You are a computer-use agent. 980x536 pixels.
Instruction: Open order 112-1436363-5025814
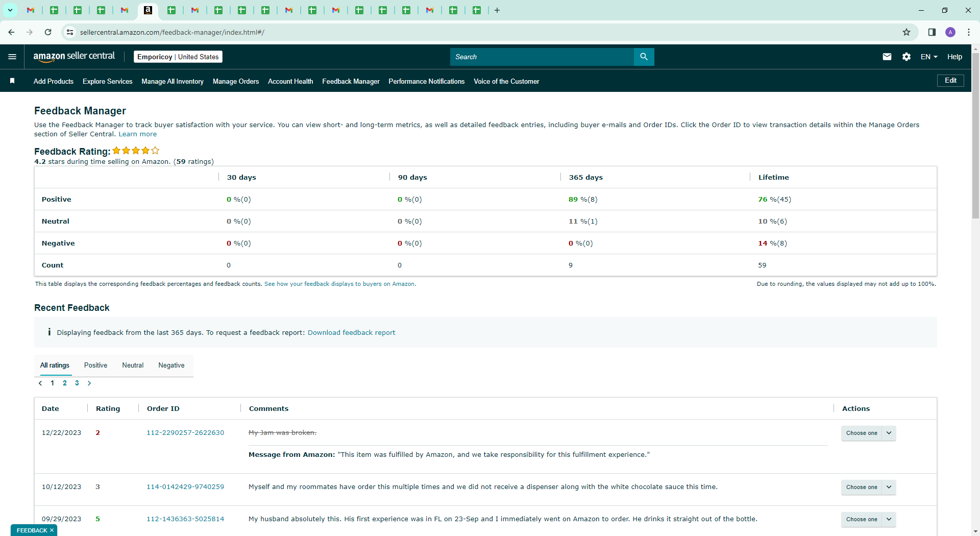[185, 519]
